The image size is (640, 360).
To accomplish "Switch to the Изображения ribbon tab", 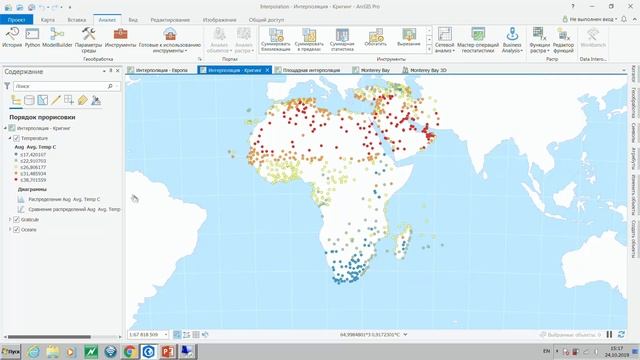I will [220, 20].
